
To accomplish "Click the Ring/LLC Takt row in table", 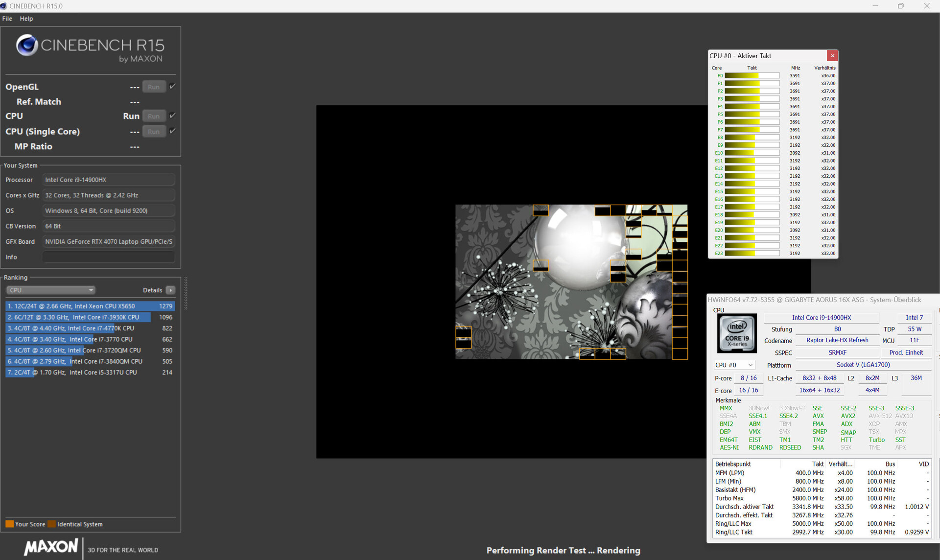I will pyautogui.click(x=822, y=533).
